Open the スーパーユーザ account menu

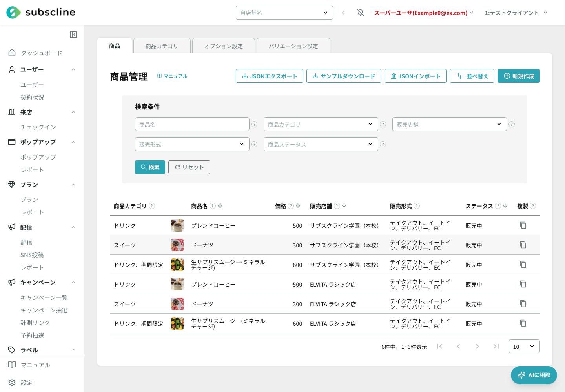click(x=424, y=13)
